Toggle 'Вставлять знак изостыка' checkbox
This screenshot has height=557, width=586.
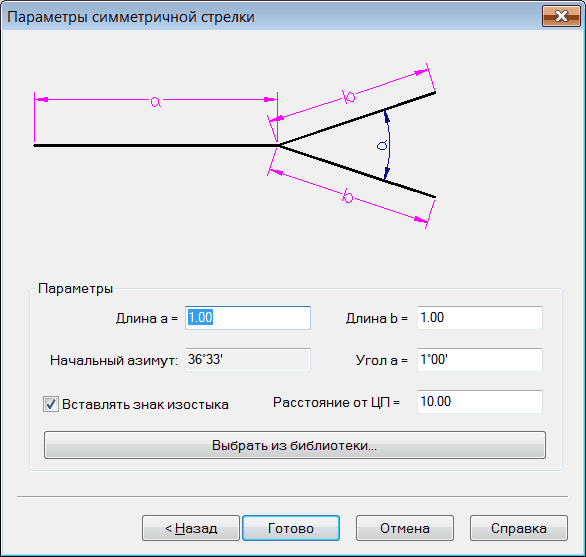(x=51, y=404)
